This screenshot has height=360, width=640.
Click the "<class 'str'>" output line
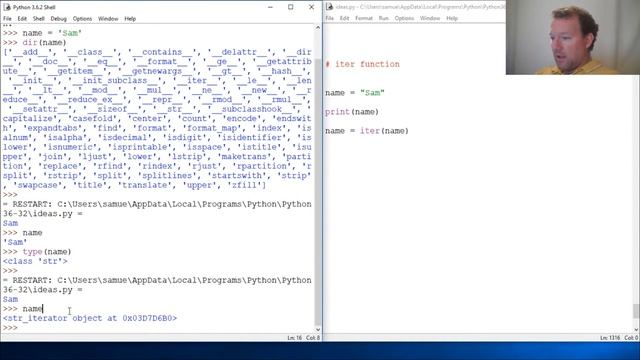pos(35,261)
